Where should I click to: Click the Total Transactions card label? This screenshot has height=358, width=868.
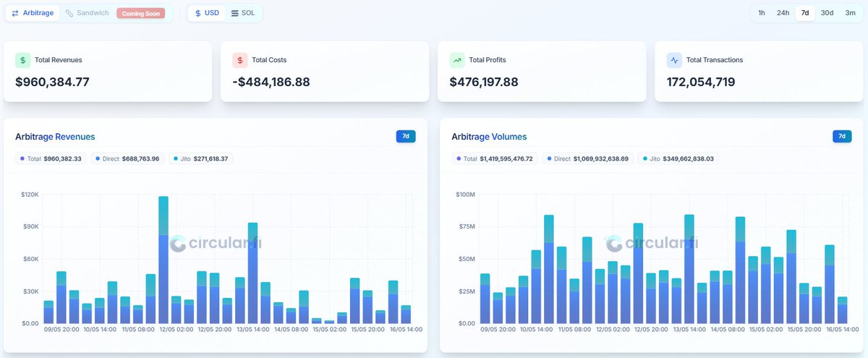tap(715, 60)
